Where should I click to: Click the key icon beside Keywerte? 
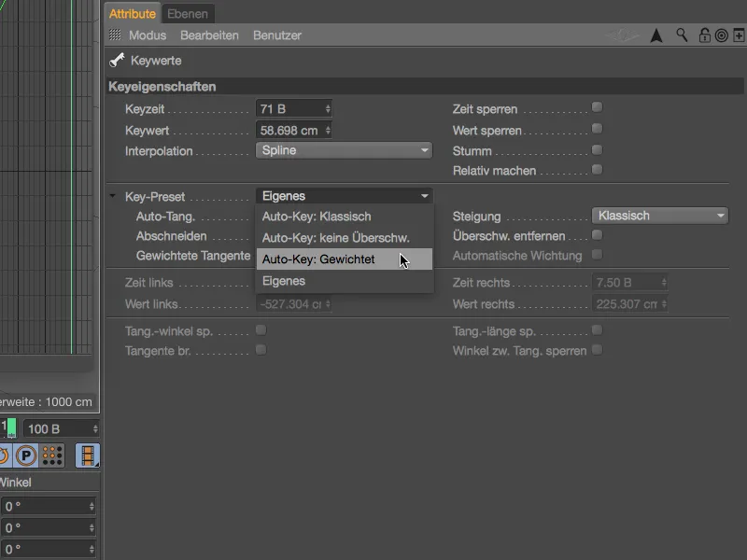click(117, 59)
